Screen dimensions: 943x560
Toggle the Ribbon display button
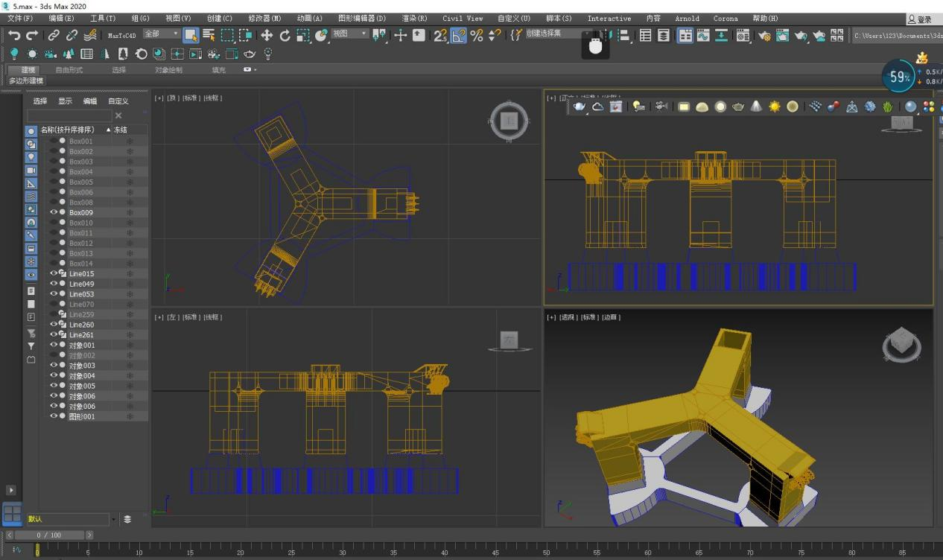tap(685, 35)
